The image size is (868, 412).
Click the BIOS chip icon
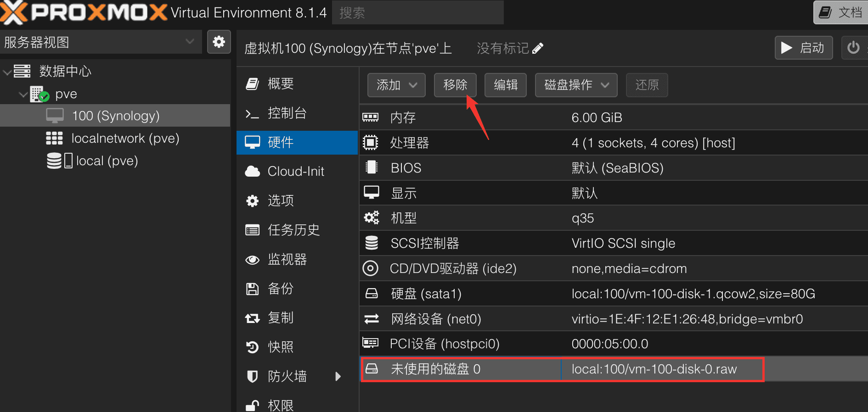(x=371, y=167)
